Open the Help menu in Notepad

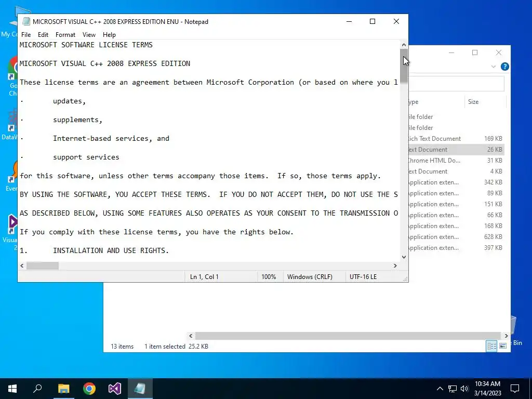pos(109,35)
